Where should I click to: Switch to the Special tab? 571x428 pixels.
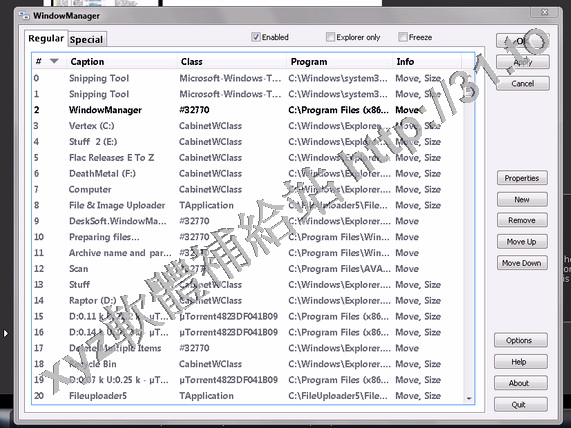(x=87, y=40)
